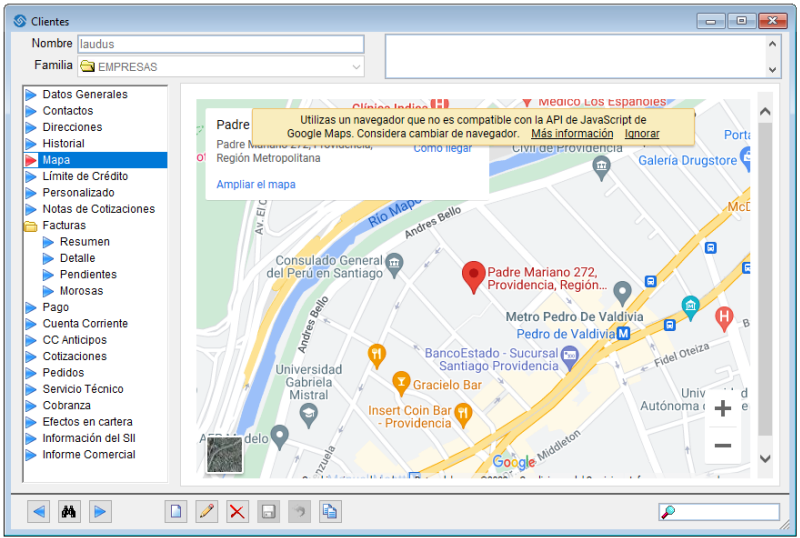Open Pendientes invoices
This screenshot has height=538, width=800.
coord(88,274)
